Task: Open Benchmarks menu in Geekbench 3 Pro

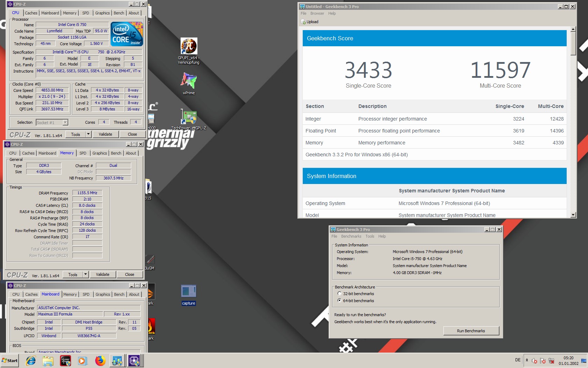Action: click(351, 236)
